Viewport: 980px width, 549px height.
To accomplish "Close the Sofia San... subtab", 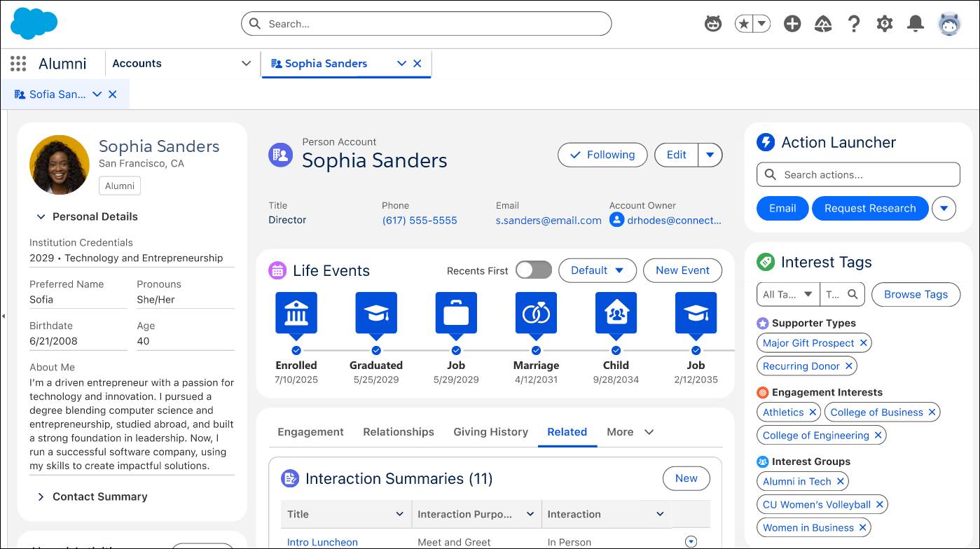I will [113, 95].
